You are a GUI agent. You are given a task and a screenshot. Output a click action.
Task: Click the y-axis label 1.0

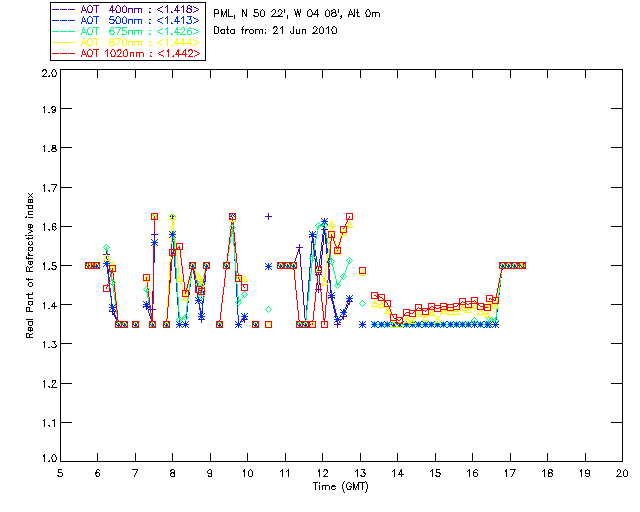(x=49, y=458)
